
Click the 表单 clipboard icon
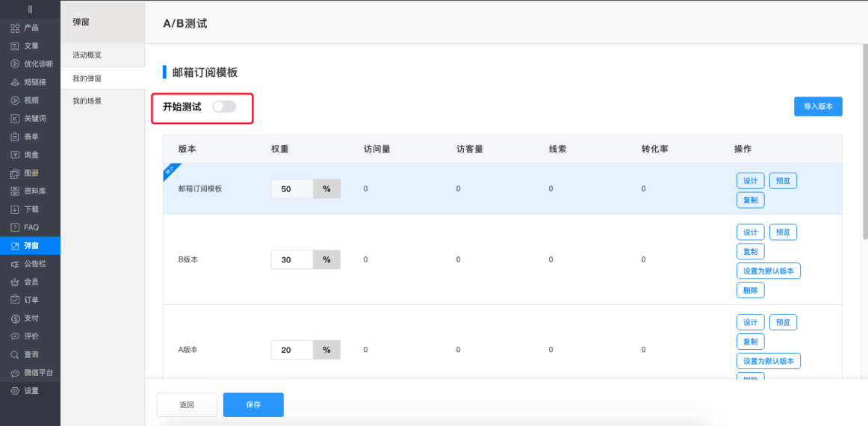click(x=15, y=136)
